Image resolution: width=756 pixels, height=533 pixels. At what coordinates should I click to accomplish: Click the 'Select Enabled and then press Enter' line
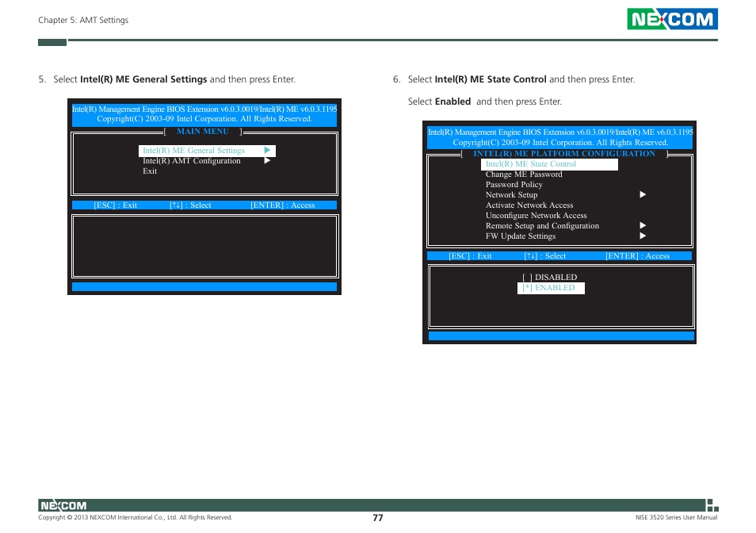[484, 102]
